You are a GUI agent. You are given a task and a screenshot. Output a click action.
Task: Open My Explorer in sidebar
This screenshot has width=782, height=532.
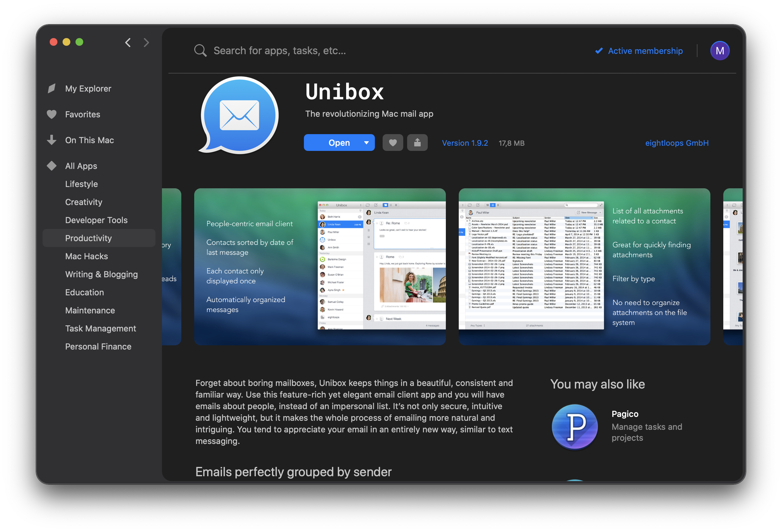pos(88,89)
